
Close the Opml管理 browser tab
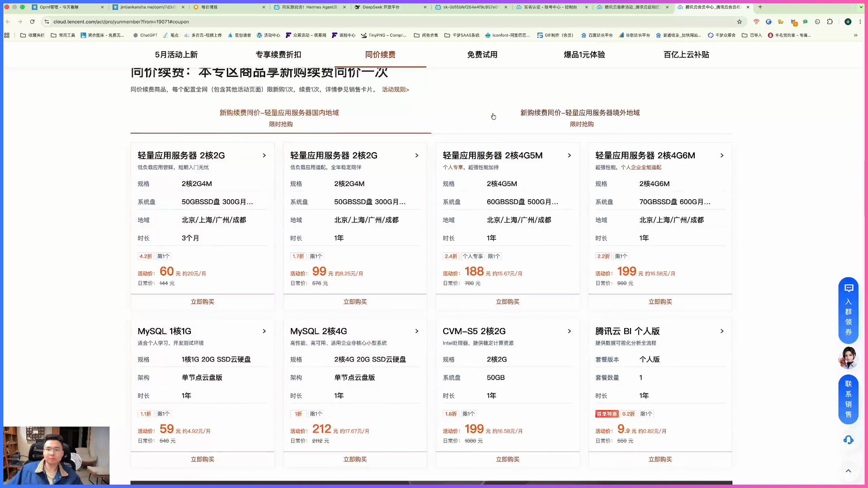(x=102, y=7)
